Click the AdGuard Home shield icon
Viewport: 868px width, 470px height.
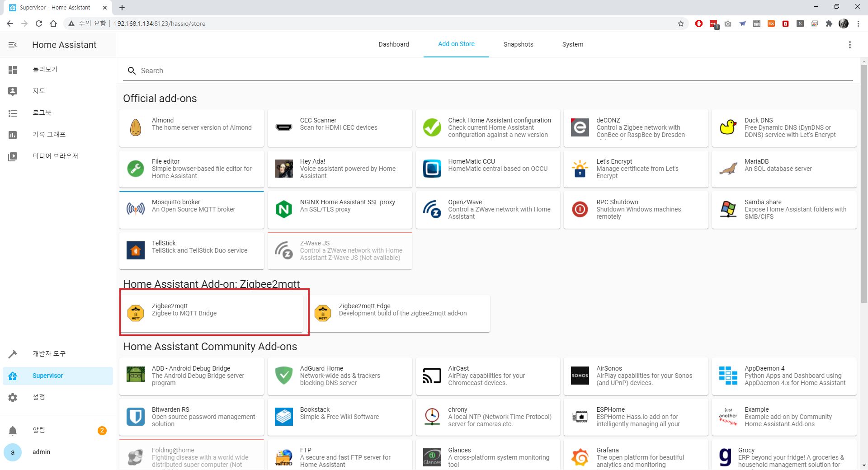coord(284,376)
